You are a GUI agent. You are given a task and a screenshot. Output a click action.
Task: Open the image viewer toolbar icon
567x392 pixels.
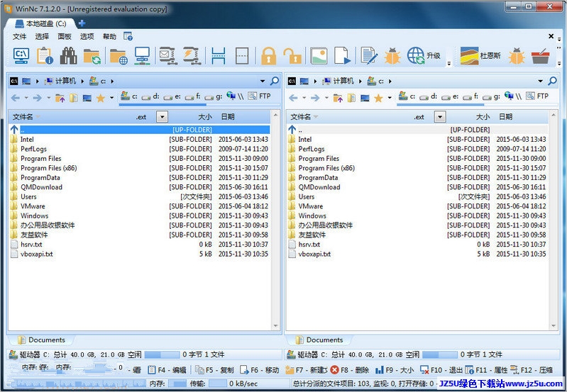[x=319, y=56]
